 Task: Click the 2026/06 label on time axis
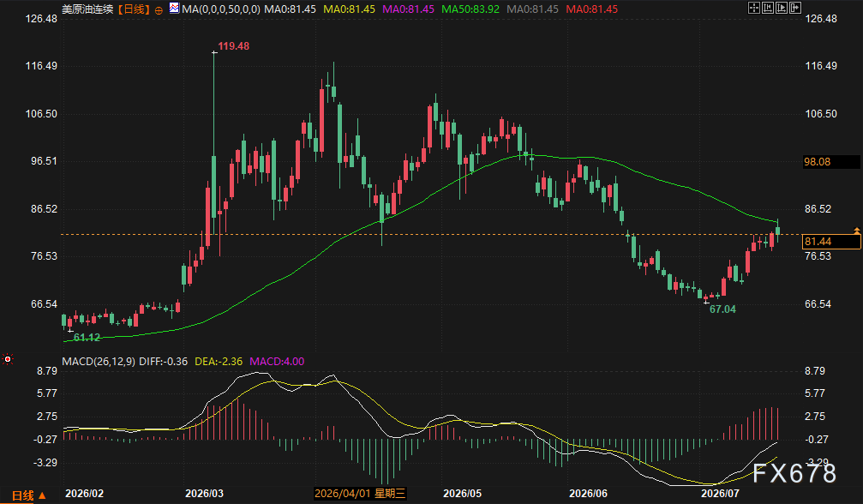point(588,494)
